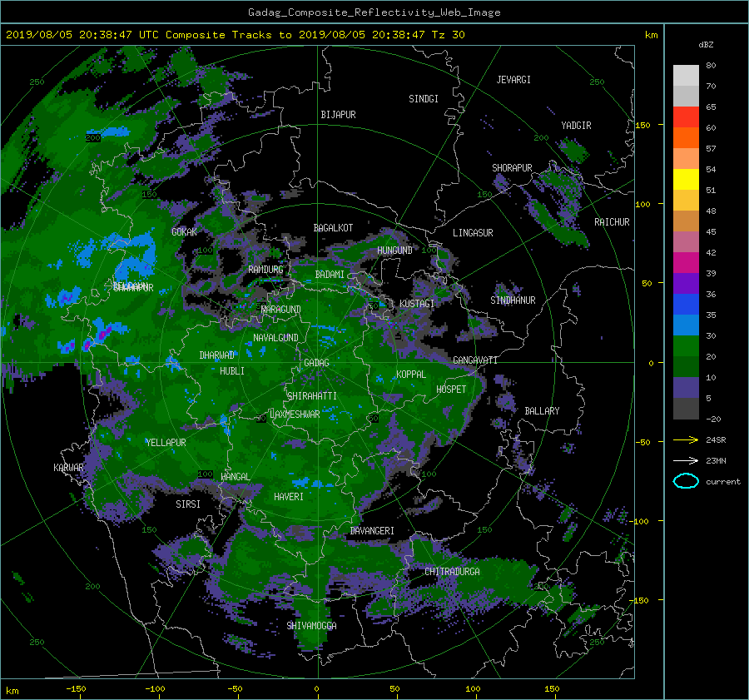The height and width of the screenshot is (700, 749).
Task: Select the GANGAVATI city label
Action: [x=475, y=360]
